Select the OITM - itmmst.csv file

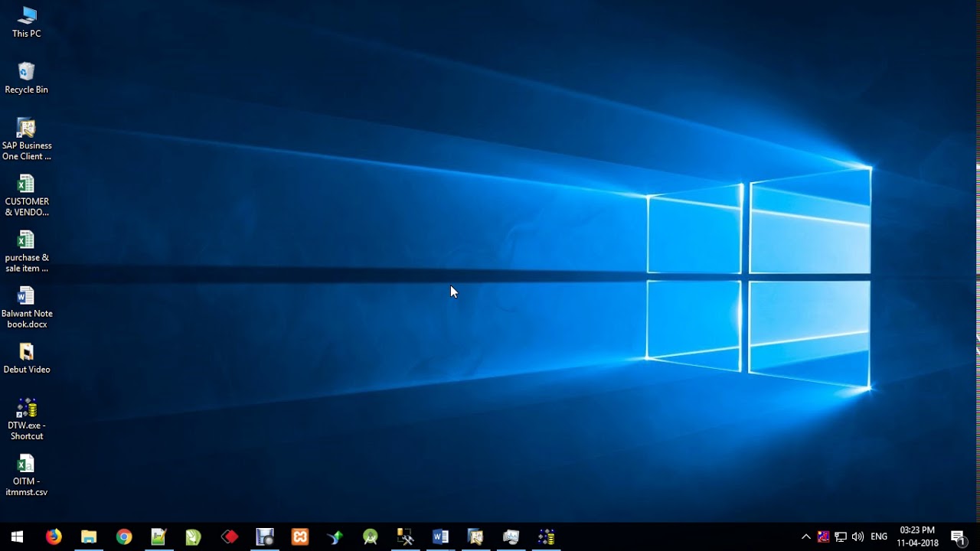[x=27, y=474]
